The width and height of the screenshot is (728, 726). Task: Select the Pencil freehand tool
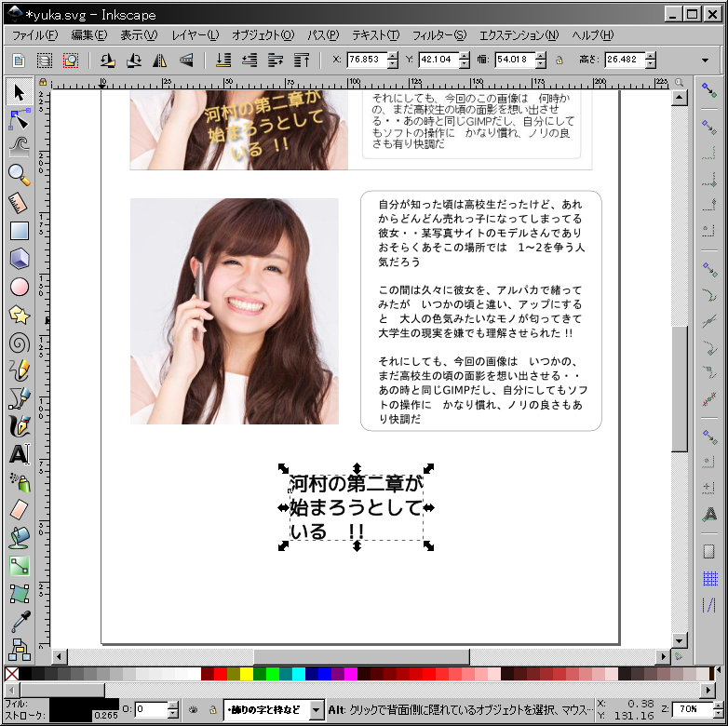[19, 370]
